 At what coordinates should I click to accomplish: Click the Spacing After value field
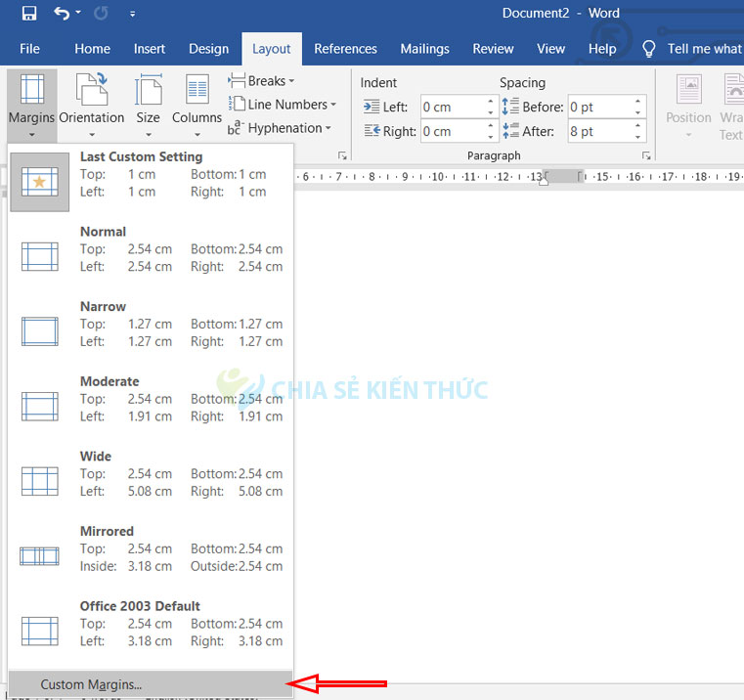[x=600, y=131]
